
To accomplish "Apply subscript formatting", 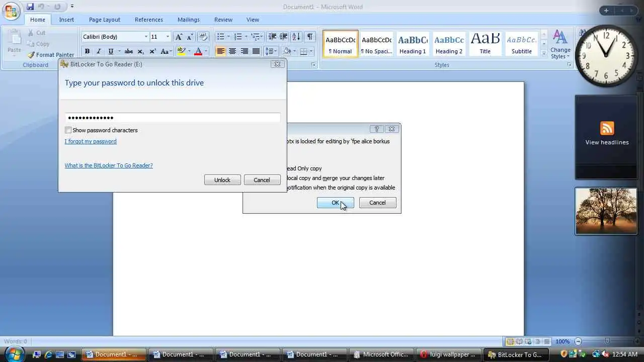I will [141, 51].
